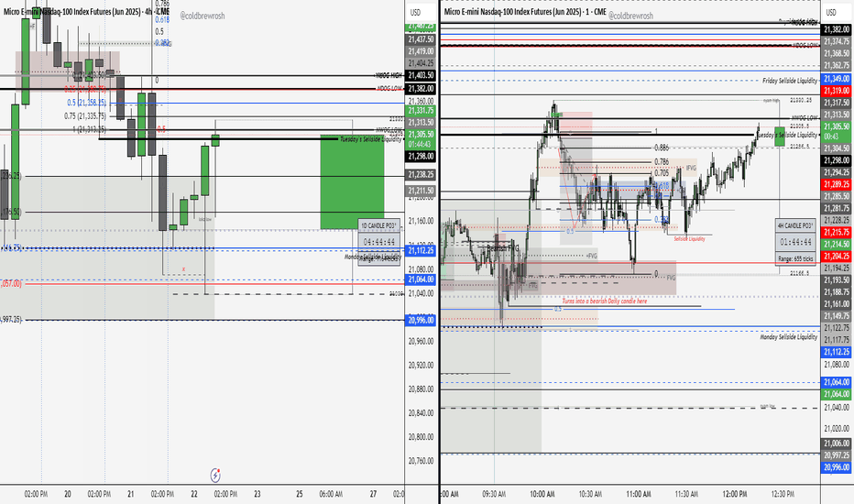Click the 21,437.50 price label
854x504 pixels.
click(422, 39)
